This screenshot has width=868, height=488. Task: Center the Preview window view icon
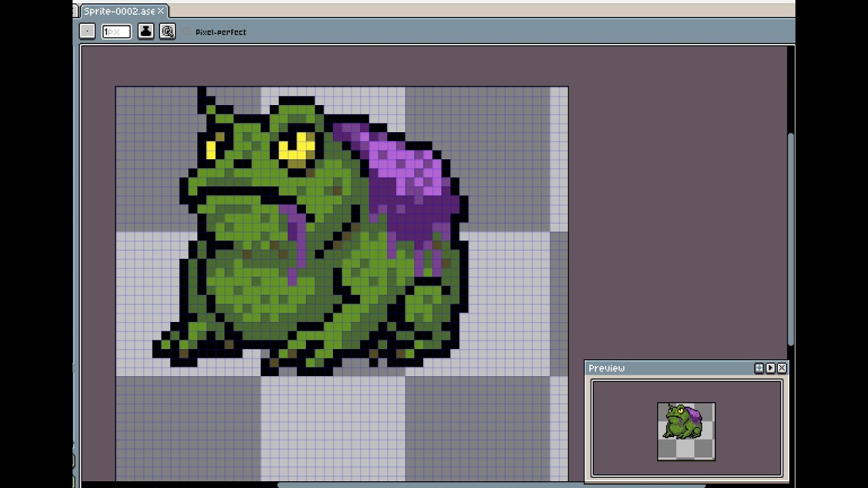759,368
